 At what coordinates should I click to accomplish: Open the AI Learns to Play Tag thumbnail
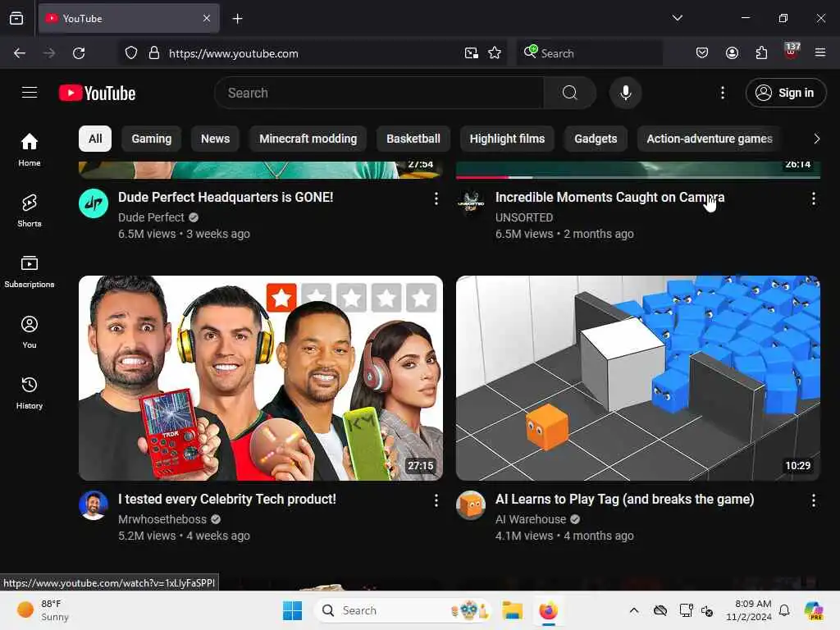point(638,377)
